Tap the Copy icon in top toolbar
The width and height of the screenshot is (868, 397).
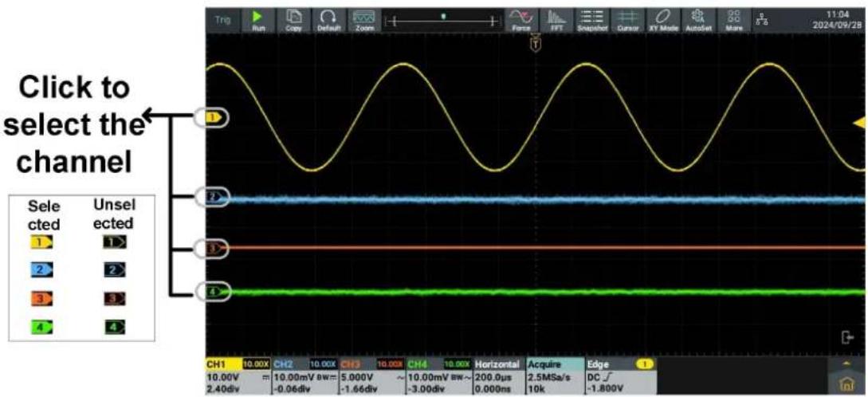[293, 21]
